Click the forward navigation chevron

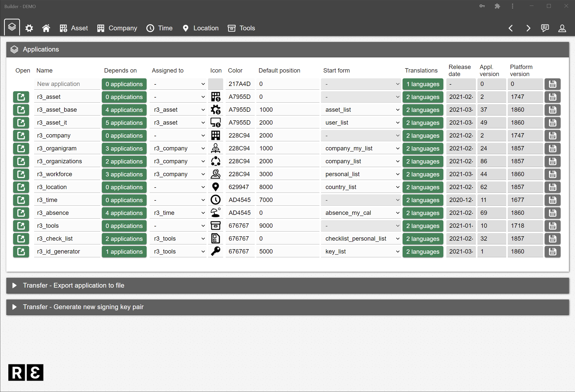click(x=528, y=28)
